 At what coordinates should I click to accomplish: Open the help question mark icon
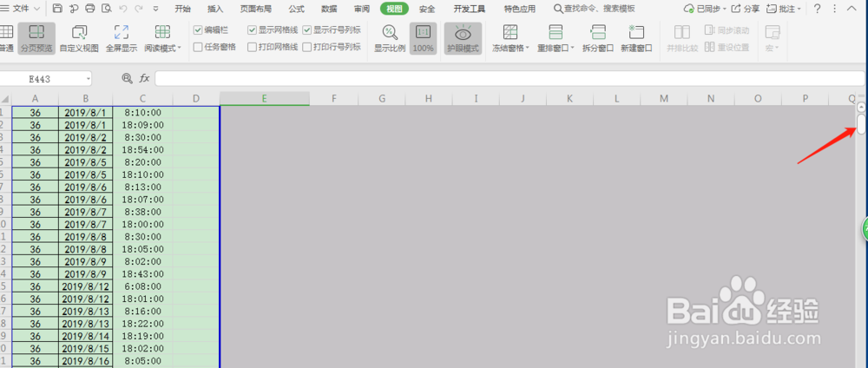tap(818, 9)
